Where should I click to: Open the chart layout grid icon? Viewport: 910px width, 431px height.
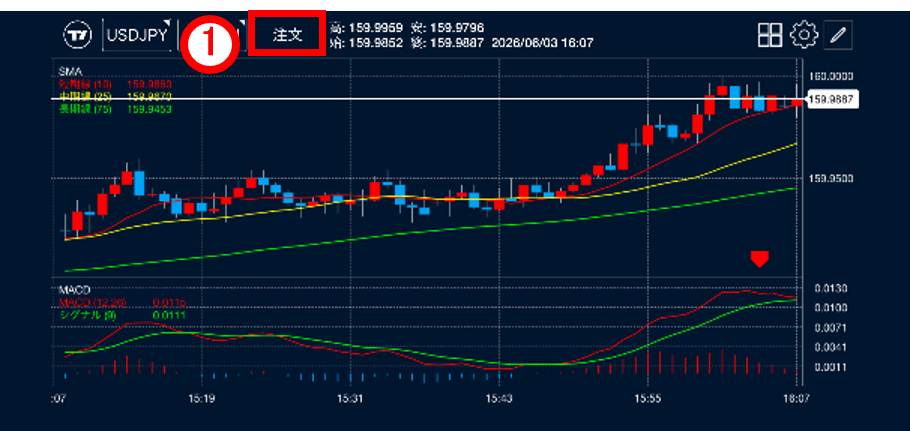pos(770,35)
